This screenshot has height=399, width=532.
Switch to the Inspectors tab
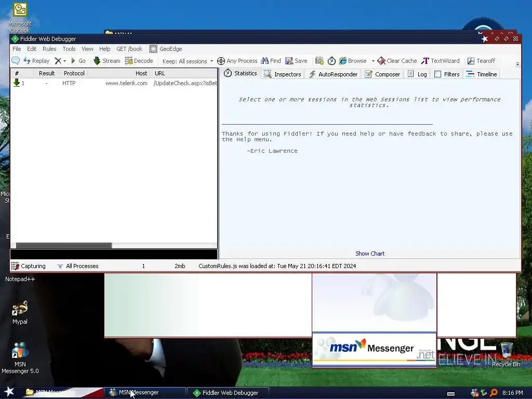(x=282, y=74)
